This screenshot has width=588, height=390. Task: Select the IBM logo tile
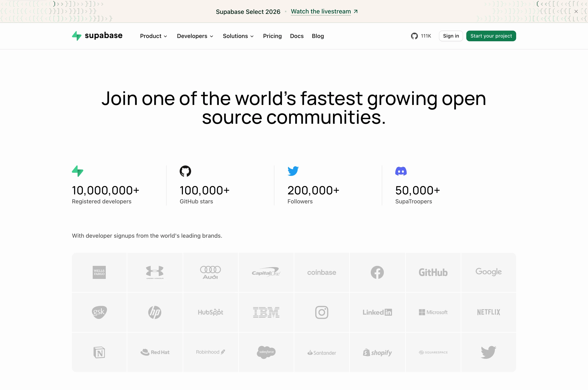click(266, 312)
